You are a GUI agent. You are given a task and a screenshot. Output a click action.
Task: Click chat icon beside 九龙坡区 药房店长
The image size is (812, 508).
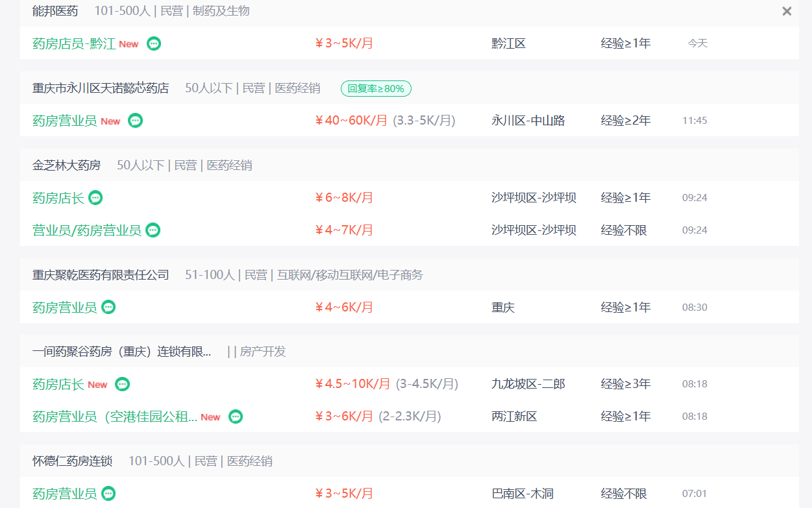(x=122, y=384)
